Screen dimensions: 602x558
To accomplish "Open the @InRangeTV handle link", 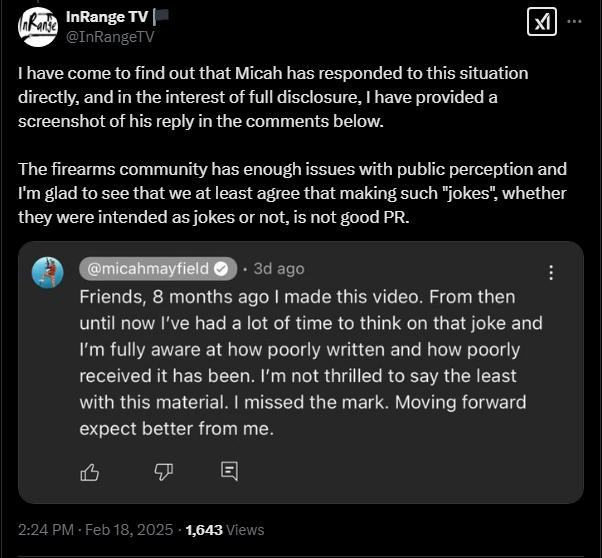I will point(110,36).
